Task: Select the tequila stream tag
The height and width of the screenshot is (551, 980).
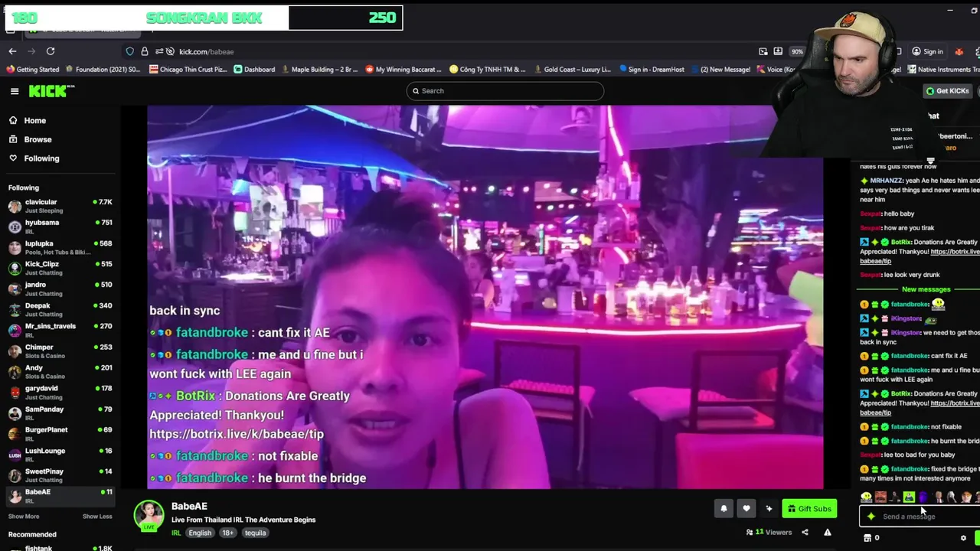Action: [x=256, y=533]
